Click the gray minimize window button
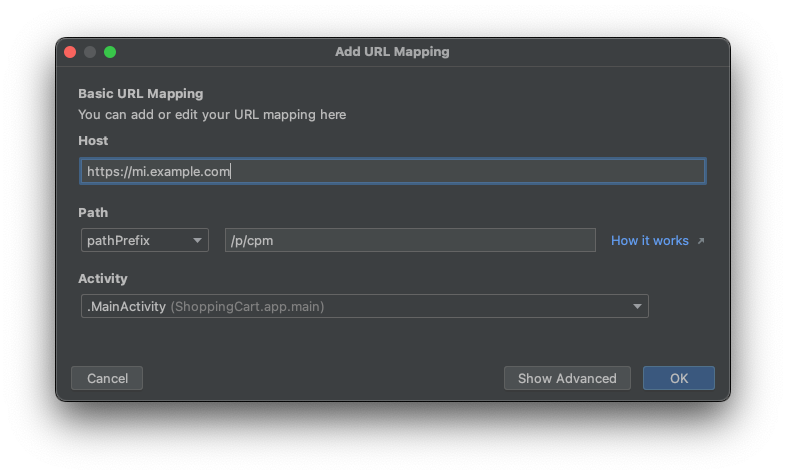Image resolution: width=786 pixels, height=475 pixels. [x=90, y=52]
